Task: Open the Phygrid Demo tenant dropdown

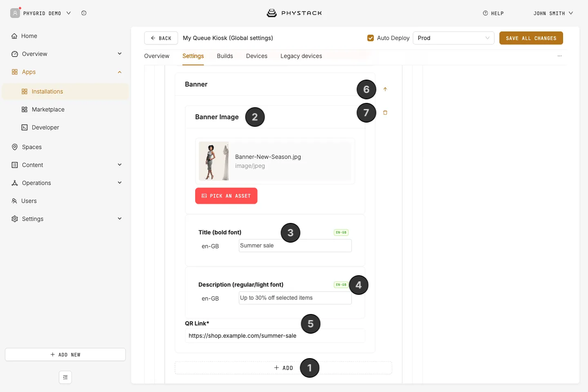Action: [47, 13]
